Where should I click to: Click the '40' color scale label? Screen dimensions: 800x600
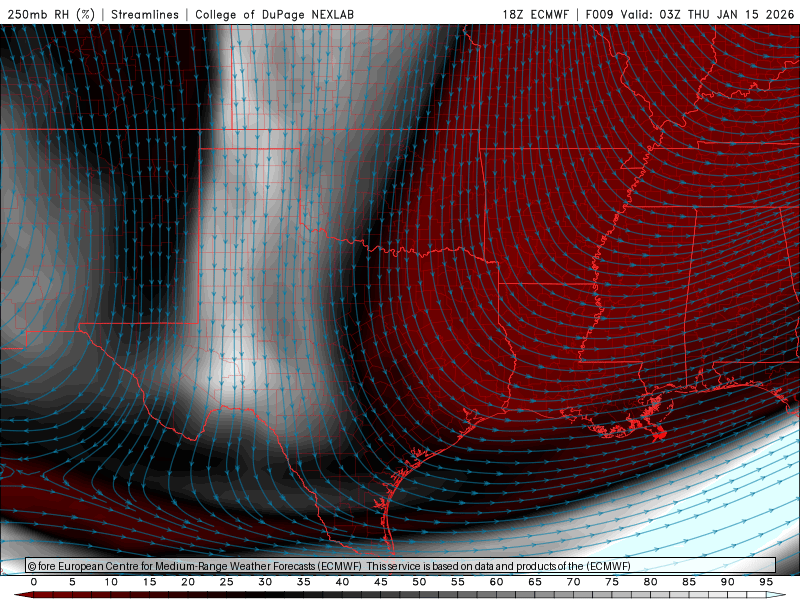click(342, 582)
